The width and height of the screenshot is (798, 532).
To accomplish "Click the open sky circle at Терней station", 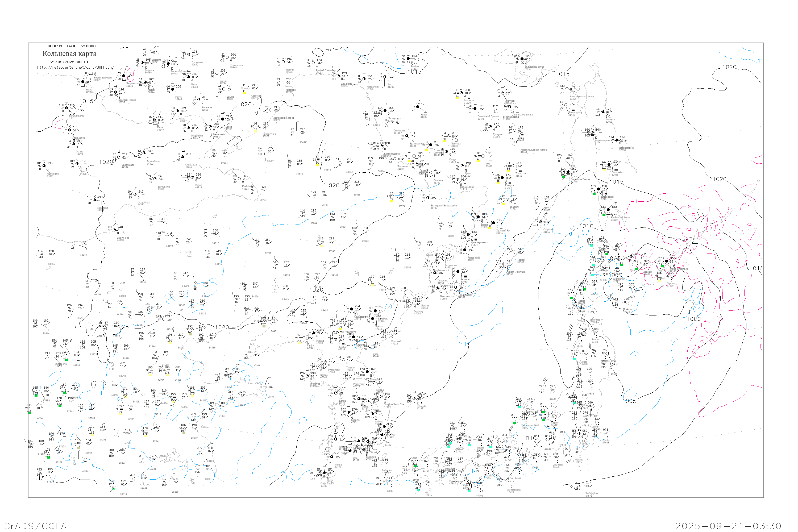I will pyautogui.click(x=515, y=252).
